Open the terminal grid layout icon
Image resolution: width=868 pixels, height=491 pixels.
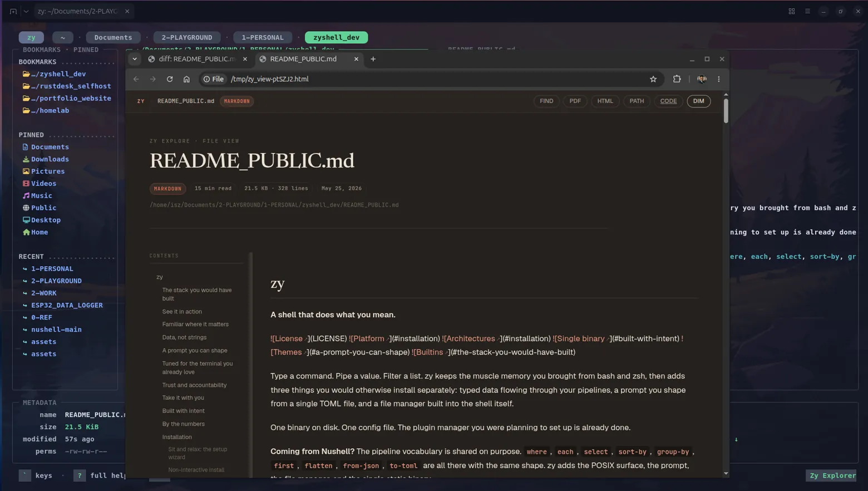[792, 11]
